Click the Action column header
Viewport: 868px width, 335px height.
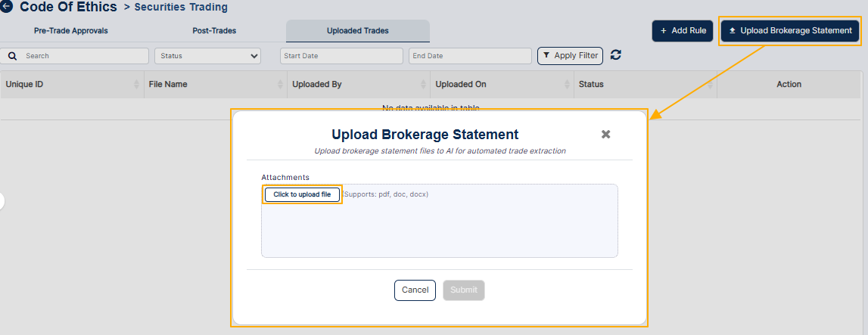click(789, 85)
